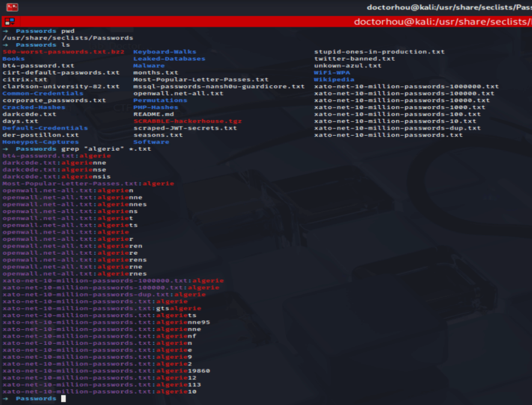Click twitter-banned.txt file name
The image size is (532, 405).
pyautogui.click(x=354, y=59)
